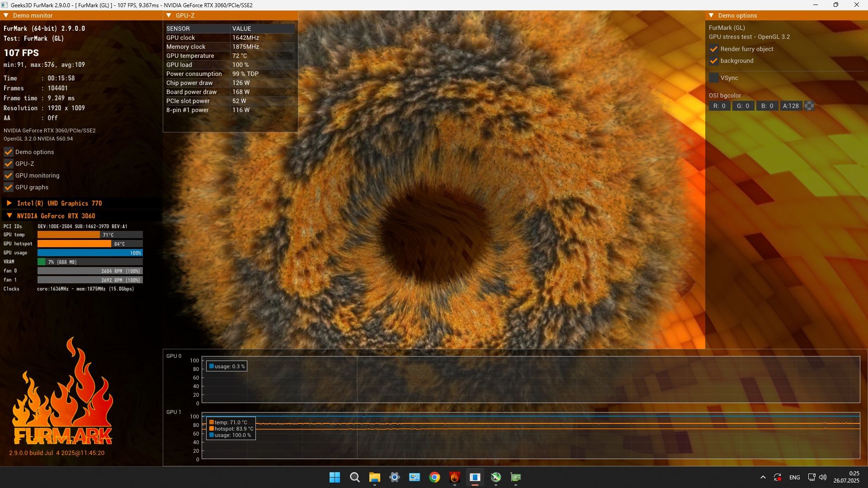Switch to FurMark flame taskbar icon
This screenshot has width=868, height=488.
click(x=454, y=477)
